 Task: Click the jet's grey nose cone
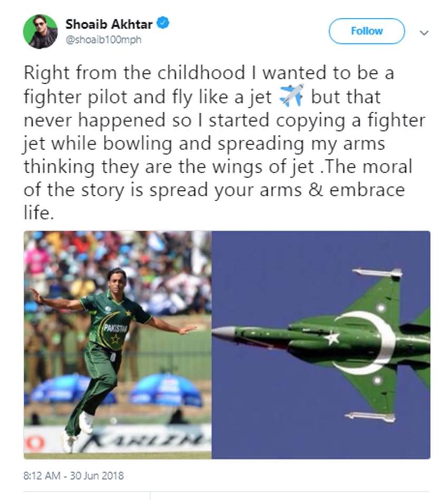pos(223,333)
